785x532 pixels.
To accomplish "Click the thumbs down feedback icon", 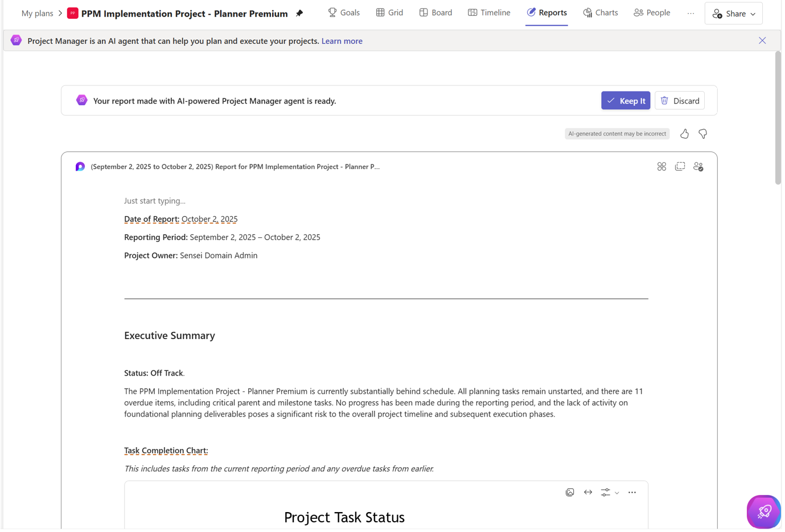I will [x=702, y=134].
